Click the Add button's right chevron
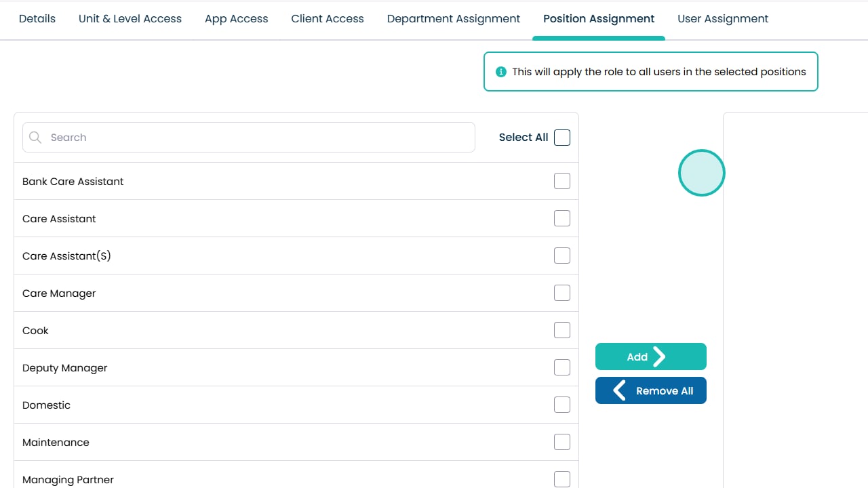 point(659,357)
